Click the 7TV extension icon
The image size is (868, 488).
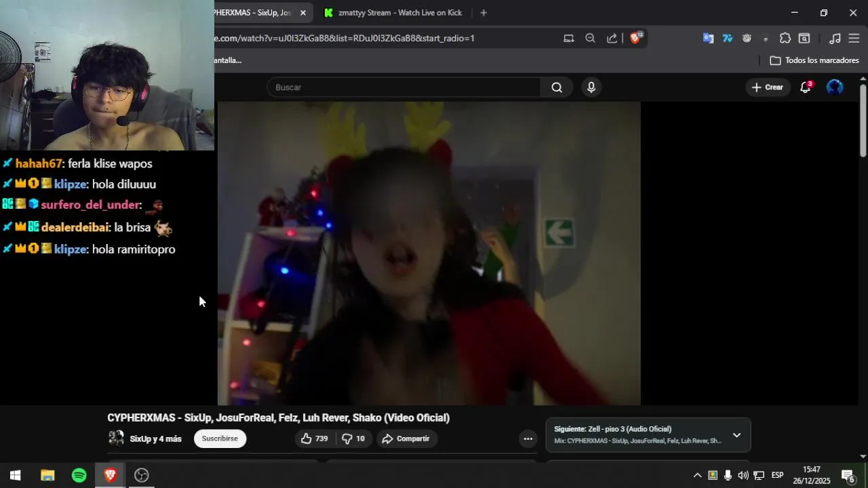coord(728,39)
